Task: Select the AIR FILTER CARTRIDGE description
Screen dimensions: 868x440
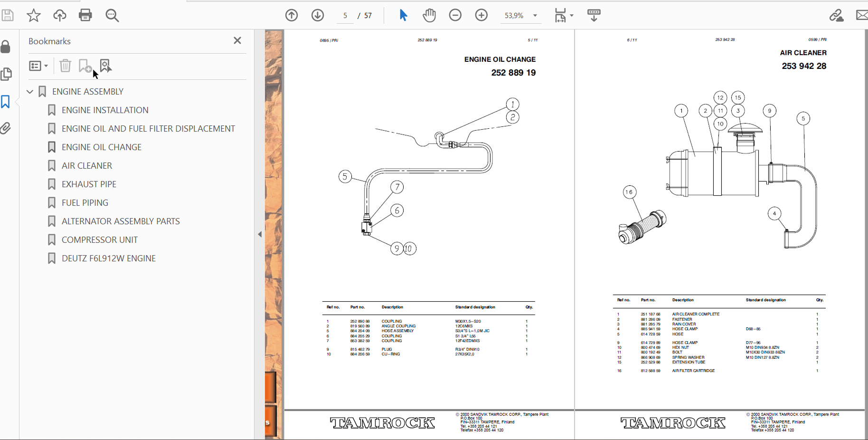Action: click(x=693, y=371)
